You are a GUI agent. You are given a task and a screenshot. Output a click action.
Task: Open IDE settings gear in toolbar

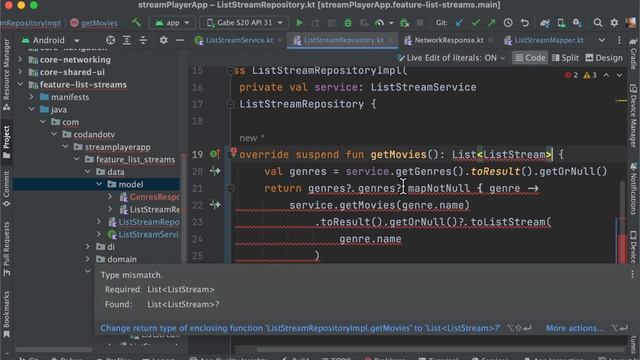[x=614, y=23]
